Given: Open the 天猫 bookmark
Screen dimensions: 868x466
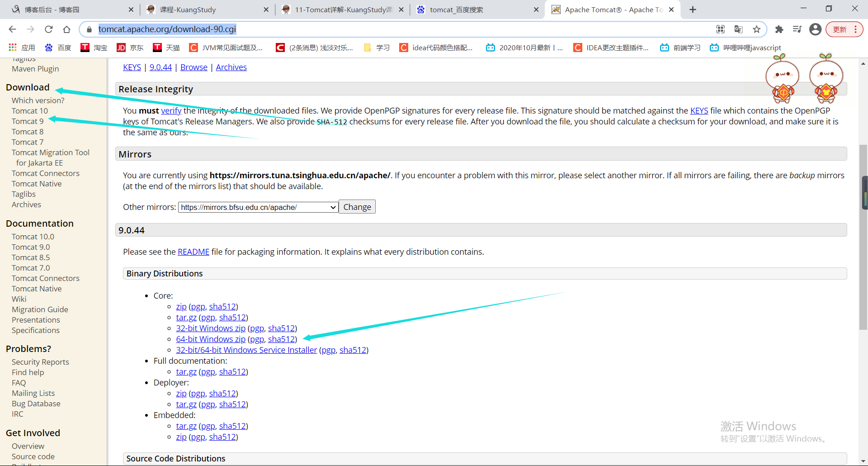Looking at the screenshot, I should coord(166,48).
